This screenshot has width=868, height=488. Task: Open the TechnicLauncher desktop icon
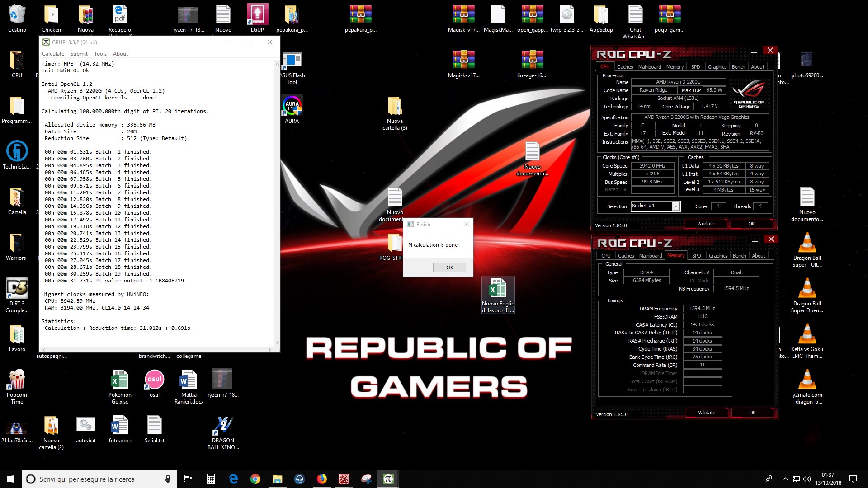click(17, 155)
